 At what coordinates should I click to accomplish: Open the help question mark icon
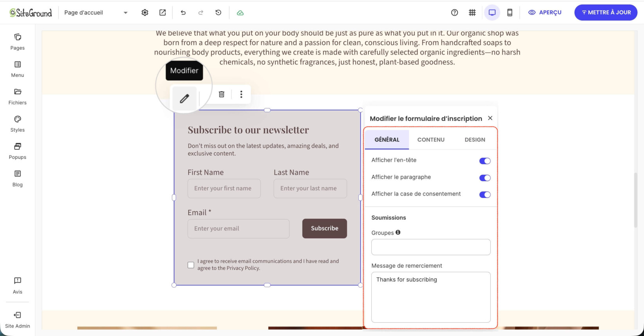coord(454,13)
